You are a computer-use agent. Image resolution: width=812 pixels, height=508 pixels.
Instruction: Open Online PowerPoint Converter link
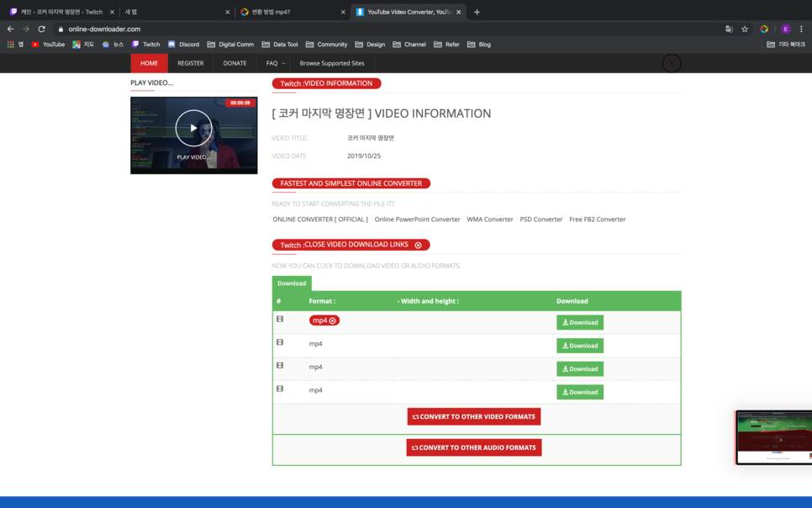[418, 220]
